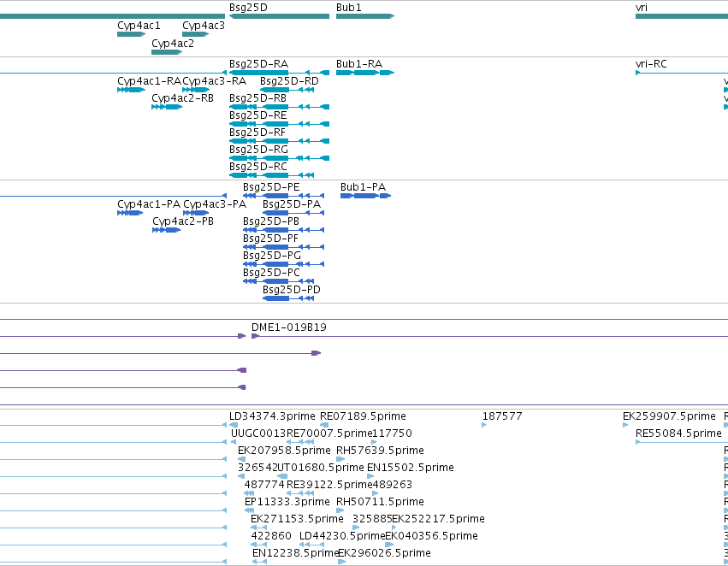Click the RE39122.5prime EST label

pyautogui.click(x=329, y=485)
